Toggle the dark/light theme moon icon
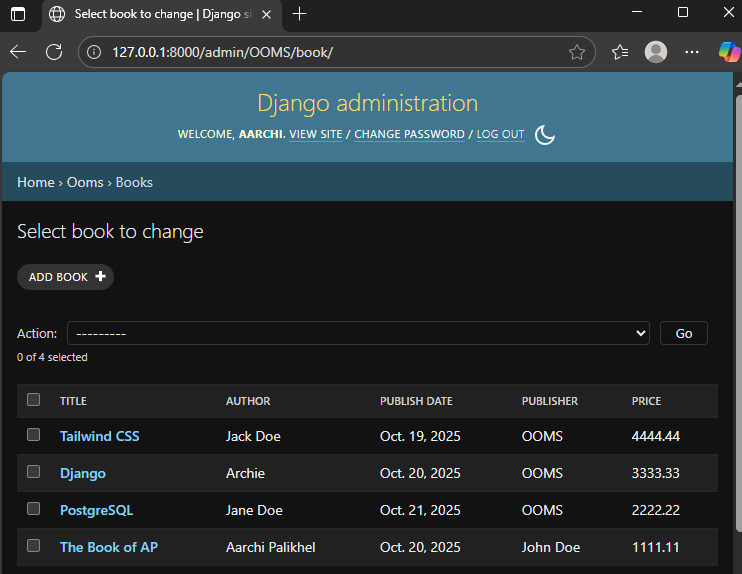Screen dimensions: 742x574 (x=545, y=135)
